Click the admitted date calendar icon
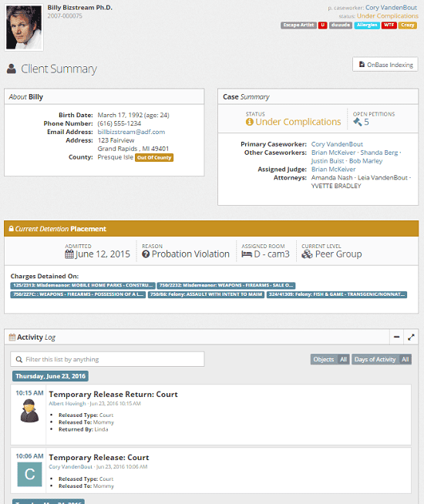Viewport: 424px width, 504px height. 69,254
